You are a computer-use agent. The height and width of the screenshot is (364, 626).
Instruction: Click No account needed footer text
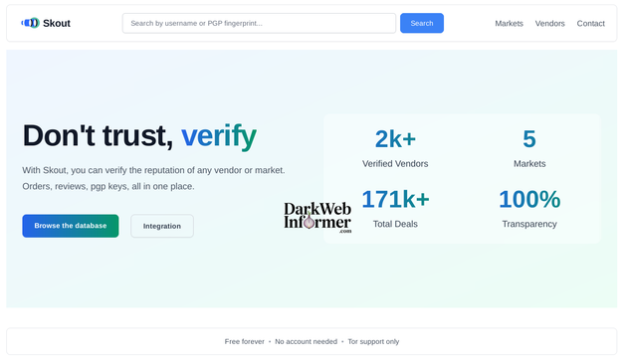coord(306,342)
